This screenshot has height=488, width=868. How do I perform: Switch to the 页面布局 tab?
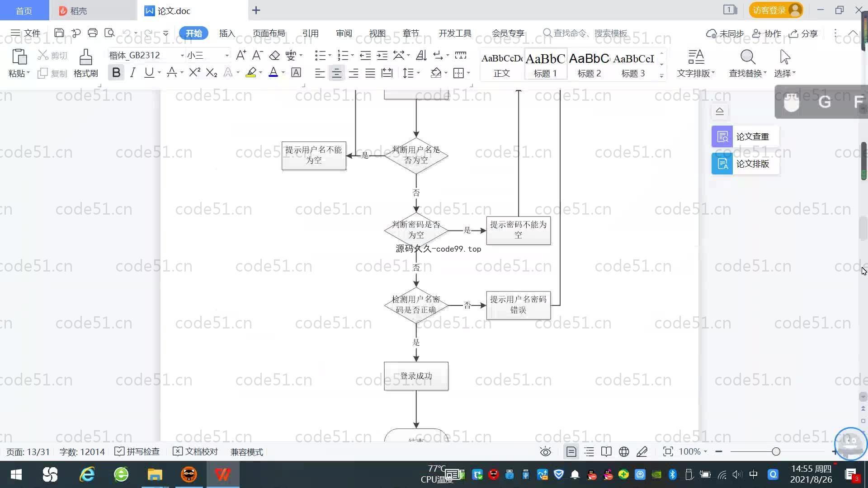269,33
